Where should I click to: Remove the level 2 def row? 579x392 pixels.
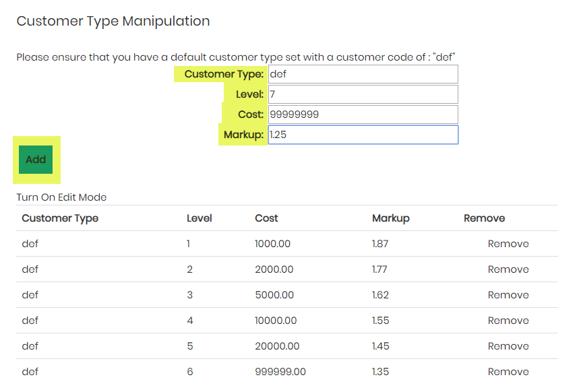tap(508, 269)
